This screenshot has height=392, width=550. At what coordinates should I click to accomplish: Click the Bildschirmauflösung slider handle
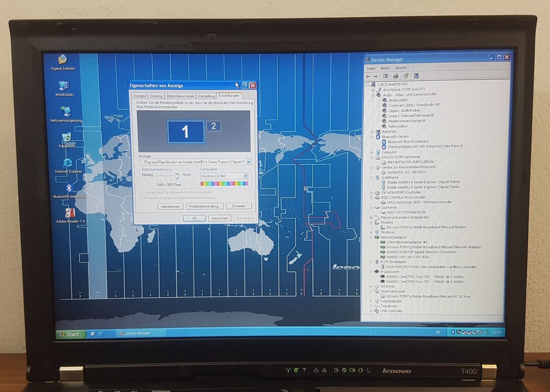177,176
